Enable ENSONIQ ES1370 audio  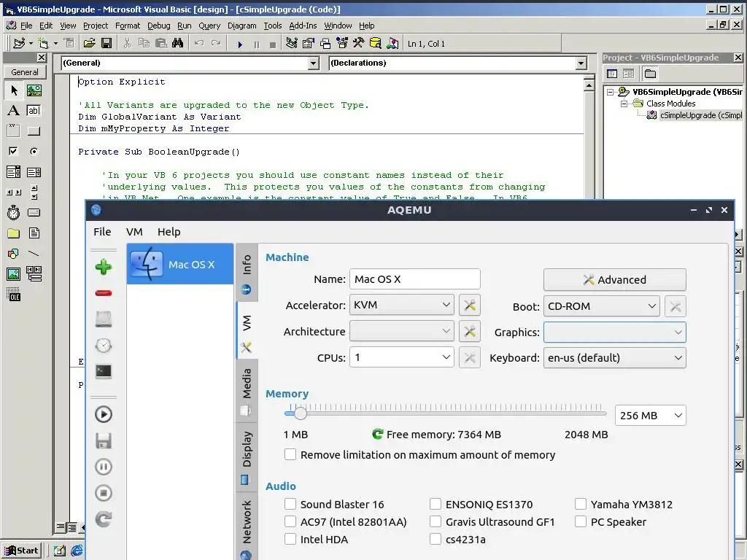click(436, 504)
